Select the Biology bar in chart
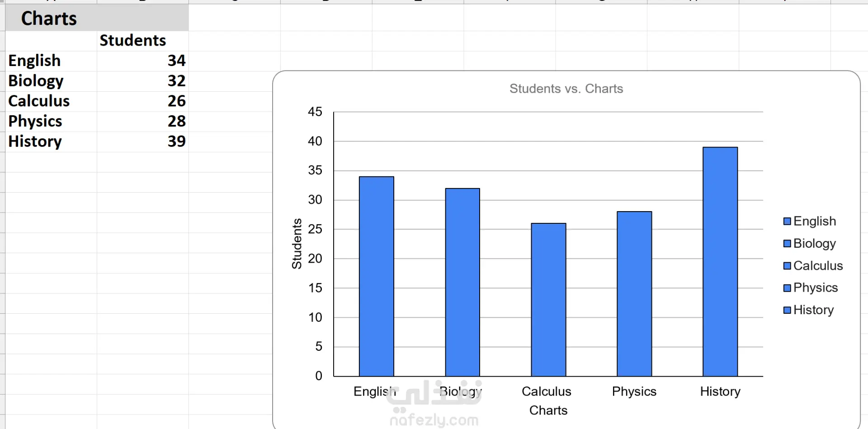868x429 pixels. click(x=462, y=282)
